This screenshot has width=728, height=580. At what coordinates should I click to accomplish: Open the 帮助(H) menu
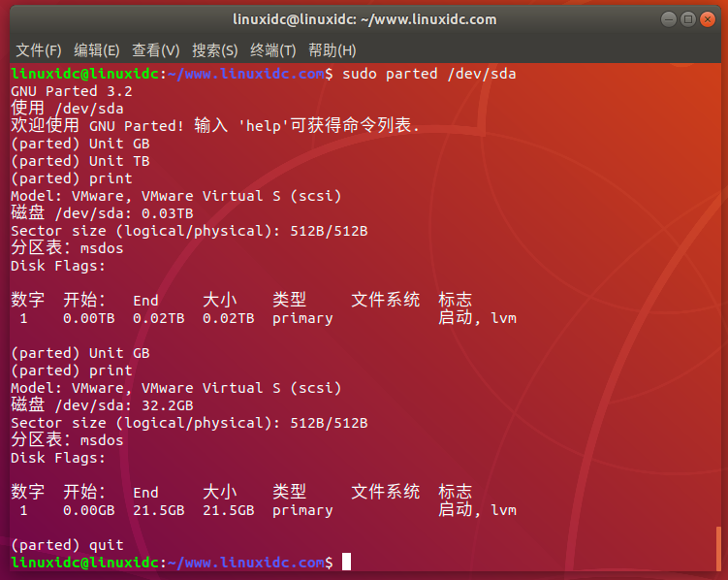(x=332, y=50)
